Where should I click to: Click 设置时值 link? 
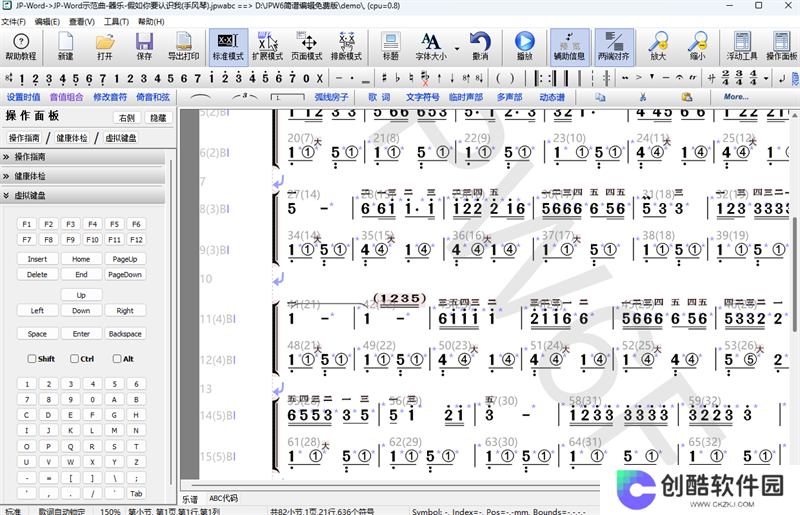(23, 96)
